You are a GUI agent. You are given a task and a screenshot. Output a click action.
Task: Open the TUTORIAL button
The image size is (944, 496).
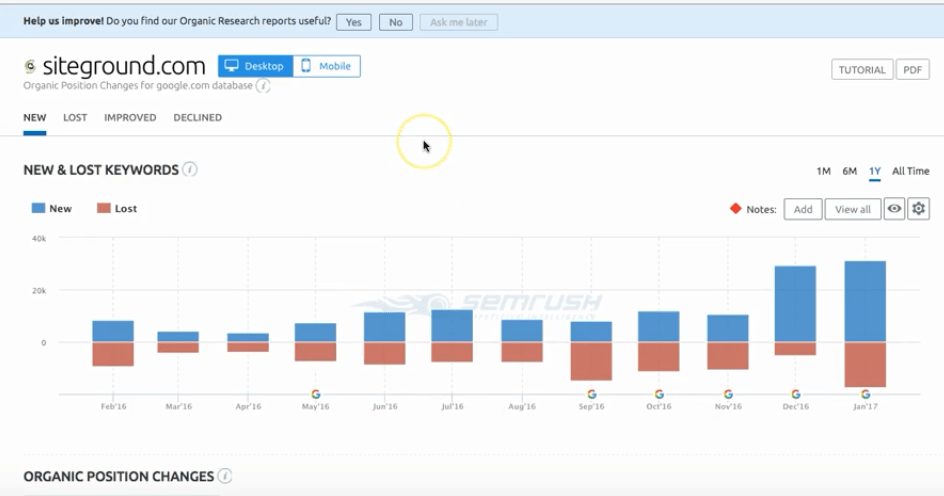point(862,70)
